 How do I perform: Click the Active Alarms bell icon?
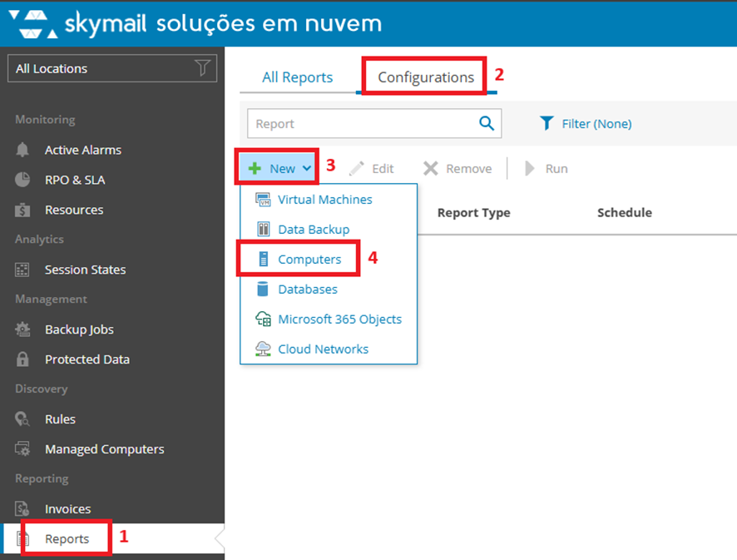tap(23, 151)
